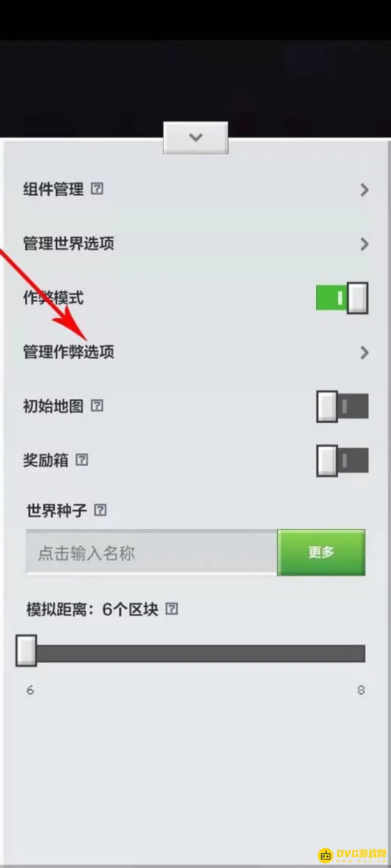This screenshot has height=868, width=391.
Task: Click the 点击输入名称 seed field
Action: (x=152, y=552)
